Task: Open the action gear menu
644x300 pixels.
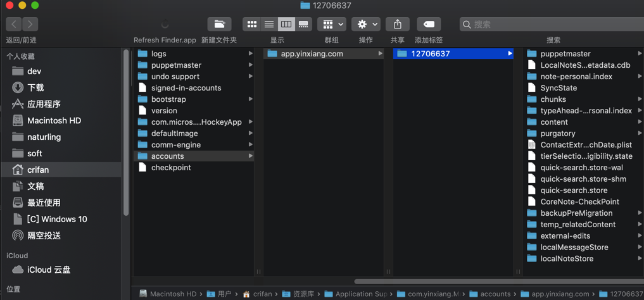Action: [365, 24]
